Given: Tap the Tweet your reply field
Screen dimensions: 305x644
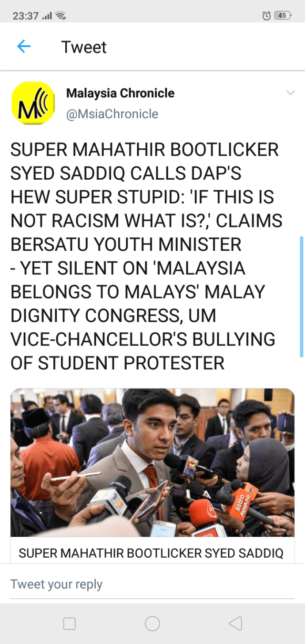Looking at the screenshot, I should click(x=152, y=584).
